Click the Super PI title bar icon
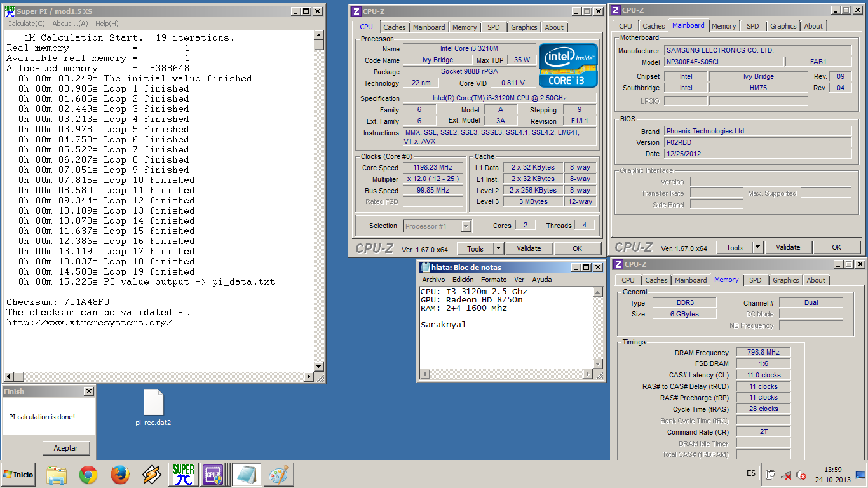 point(9,11)
